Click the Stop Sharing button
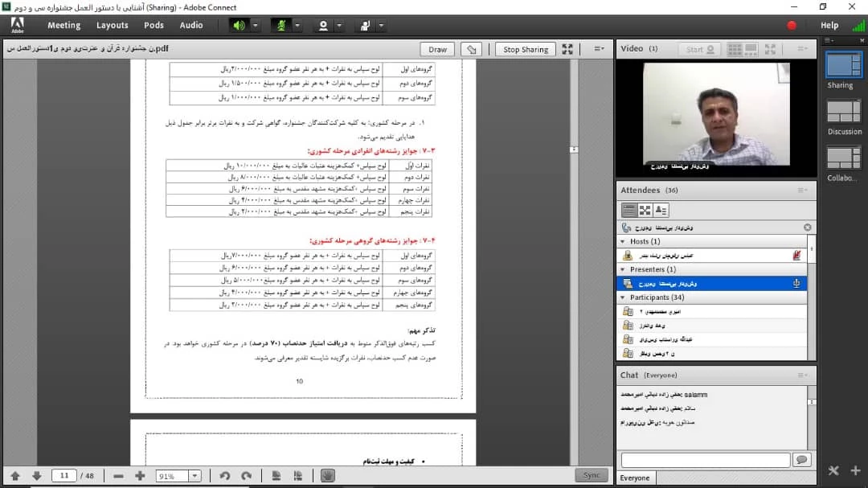Screen dimensions: 868x488 point(526,49)
